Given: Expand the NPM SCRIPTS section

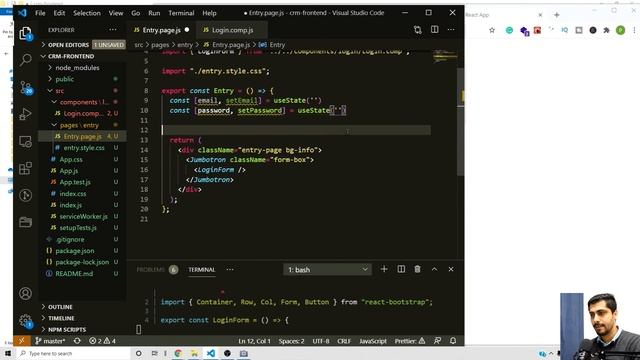Looking at the screenshot, I should (x=83, y=329).
